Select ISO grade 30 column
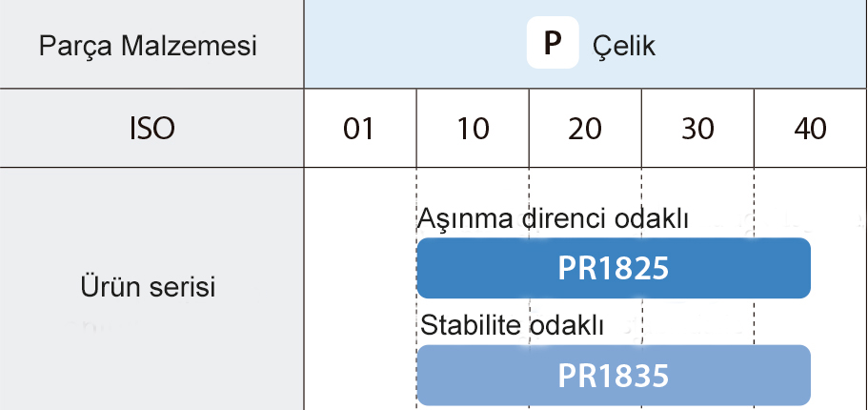Screen dimensions: 868x410 coord(697,129)
